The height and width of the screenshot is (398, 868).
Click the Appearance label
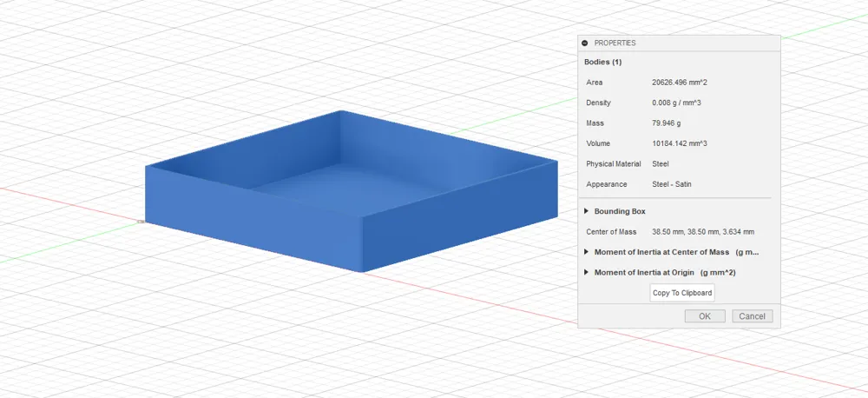[x=607, y=184]
